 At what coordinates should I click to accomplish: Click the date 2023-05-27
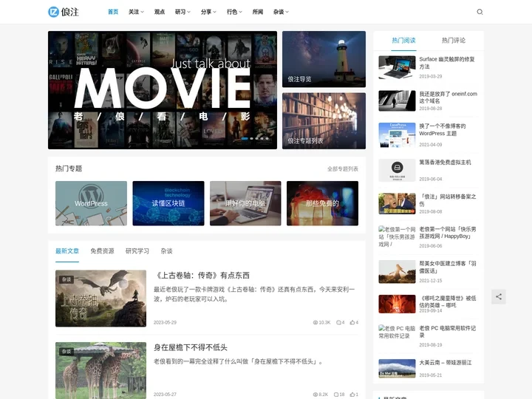point(165,395)
